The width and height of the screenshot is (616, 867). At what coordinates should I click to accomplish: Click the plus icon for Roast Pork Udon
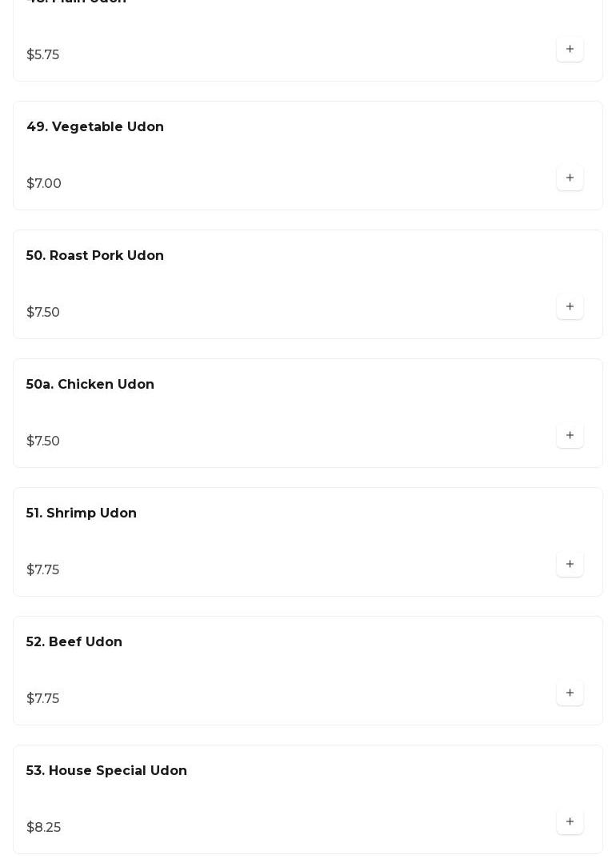(x=570, y=307)
